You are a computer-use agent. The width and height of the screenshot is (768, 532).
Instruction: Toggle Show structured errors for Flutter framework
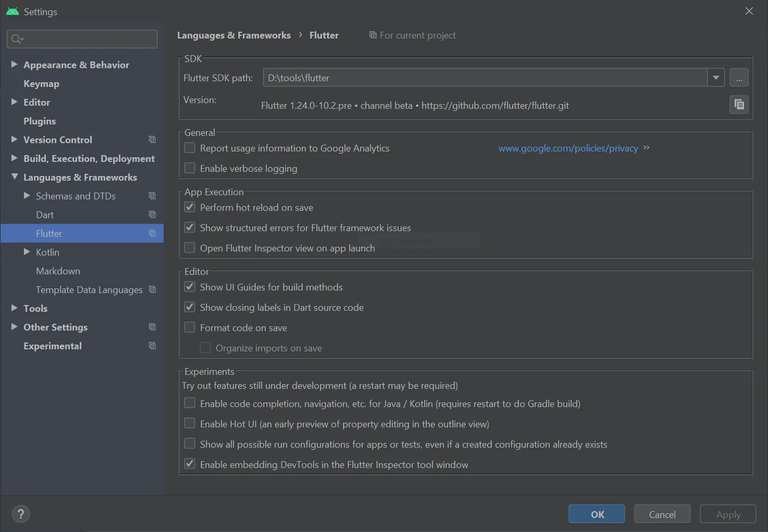click(190, 227)
